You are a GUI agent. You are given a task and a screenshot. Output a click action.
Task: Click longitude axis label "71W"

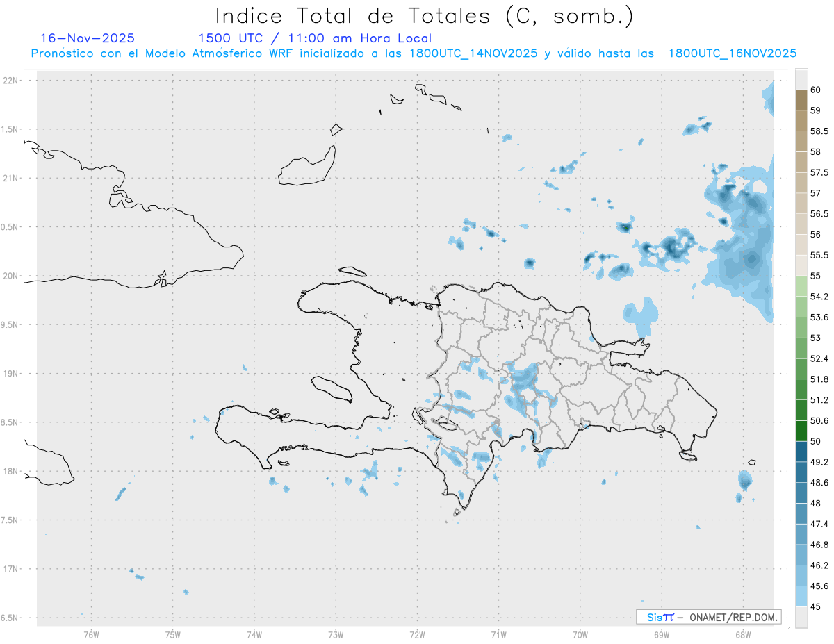coord(498,634)
